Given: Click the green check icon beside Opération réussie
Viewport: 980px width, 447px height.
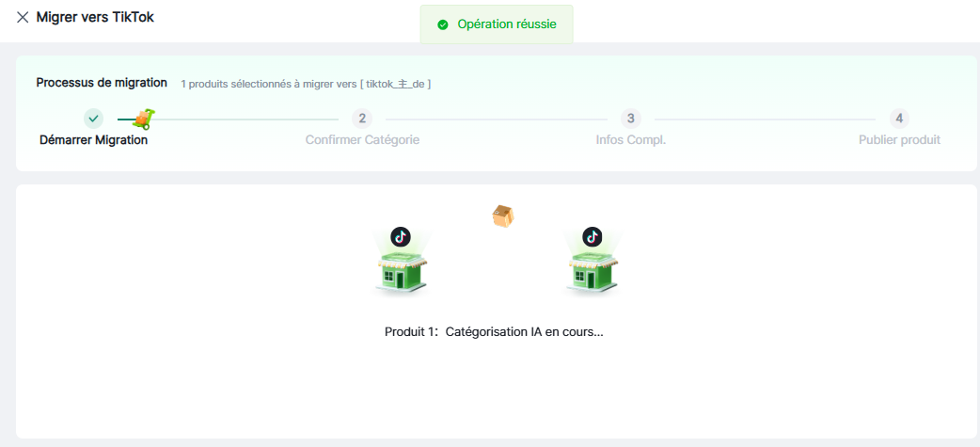Looking at the screenshot, I should pos(443,24).
